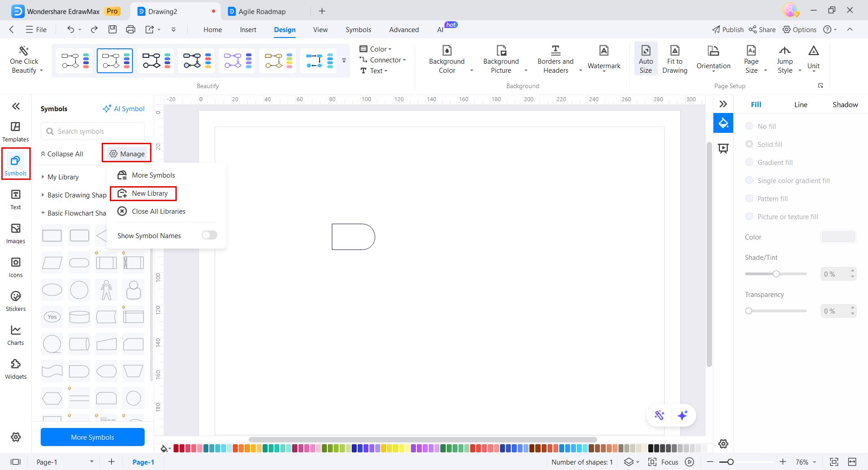Open the Stickers sidebar panel
The height and width of the screenshot is (470, 868).
coord(15,301)
